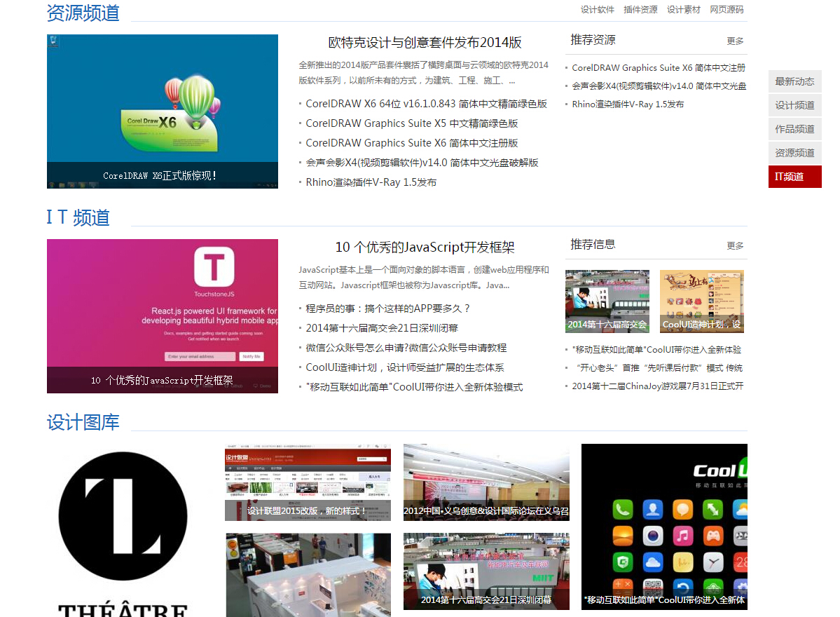This screenshot has height=617, width=840.
Task: Click the CorelDRAW X6 feature image
Action: [x=163, y=111]
